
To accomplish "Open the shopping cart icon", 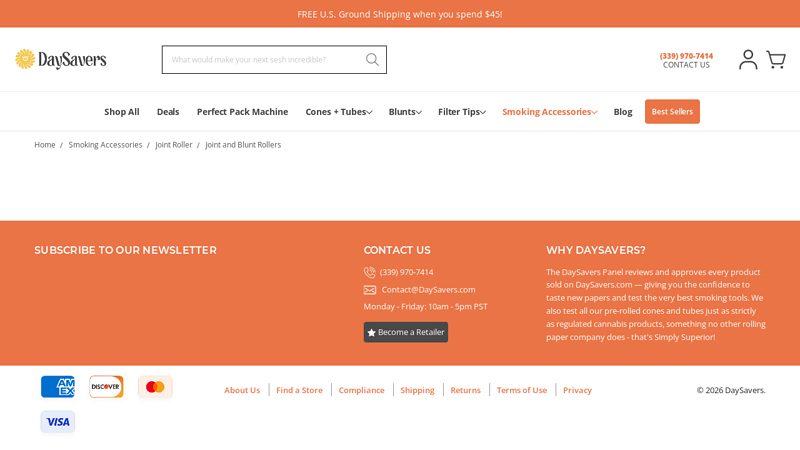I will coord(776,60).
